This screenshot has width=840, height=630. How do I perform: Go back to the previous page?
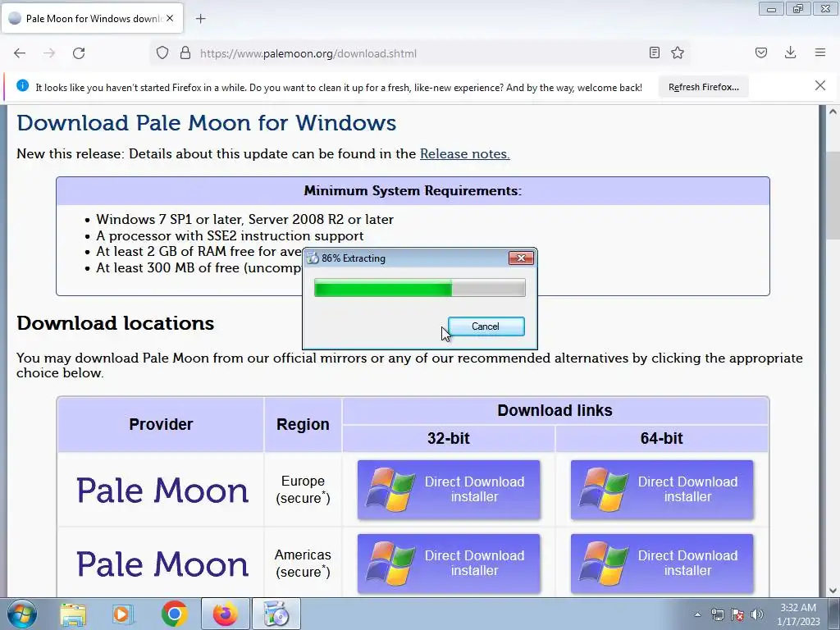click(20, 53)
